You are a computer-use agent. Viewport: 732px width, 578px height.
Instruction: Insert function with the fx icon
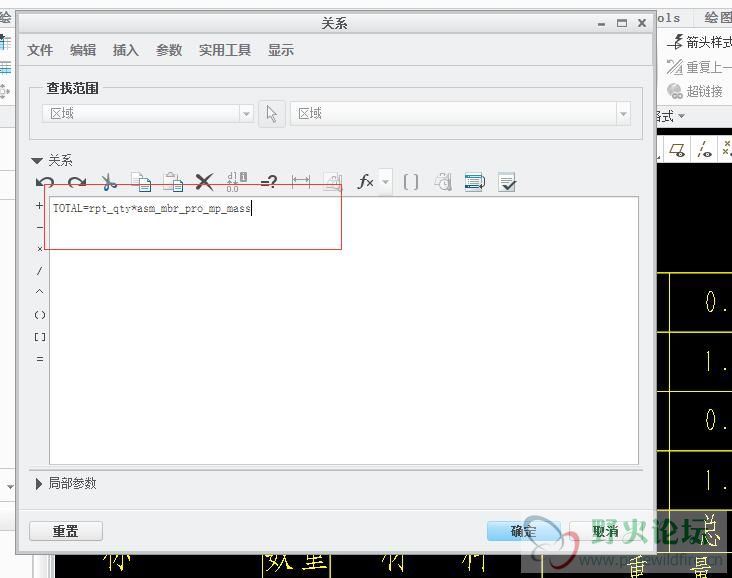(365, 182)
